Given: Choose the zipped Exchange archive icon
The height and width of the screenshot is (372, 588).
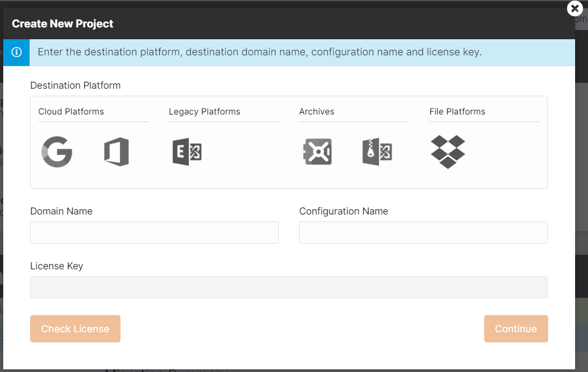Looking at the screenshot, I should [377, 152].
